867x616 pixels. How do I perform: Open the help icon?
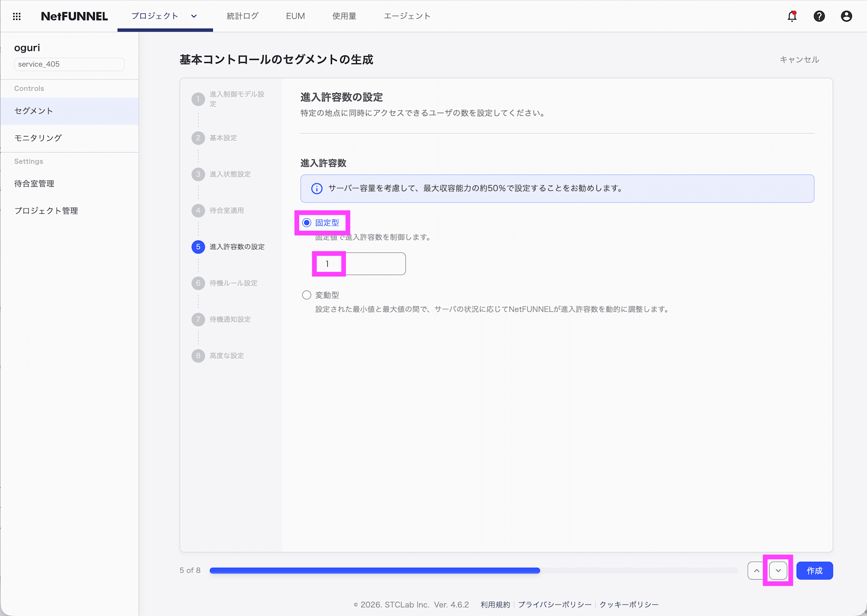point(819,16)
